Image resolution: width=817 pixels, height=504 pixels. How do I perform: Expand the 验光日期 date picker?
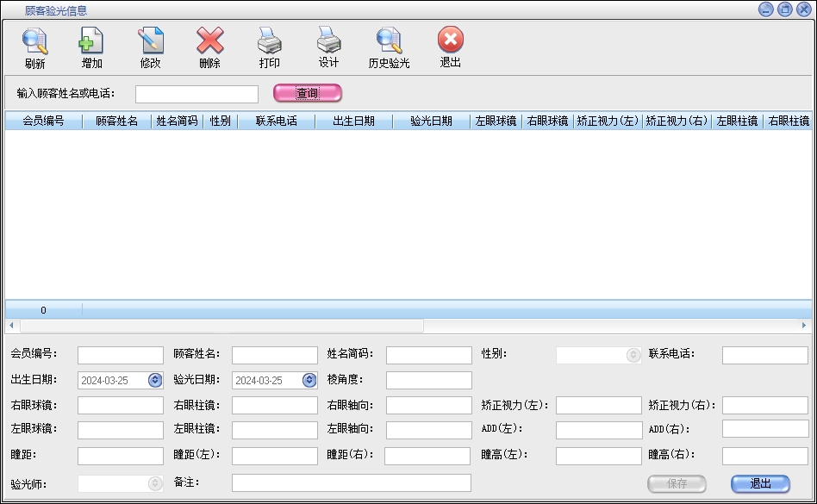pyautogui.click(x=309, y=380)
